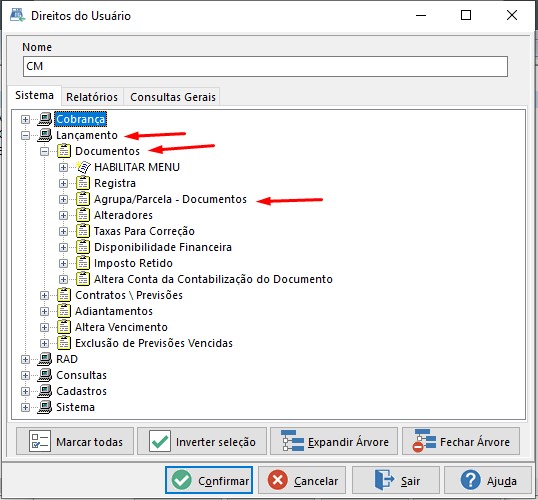Expand the HABILITAR MENU node
Viewport: 538px width, 500px height.
63,167
